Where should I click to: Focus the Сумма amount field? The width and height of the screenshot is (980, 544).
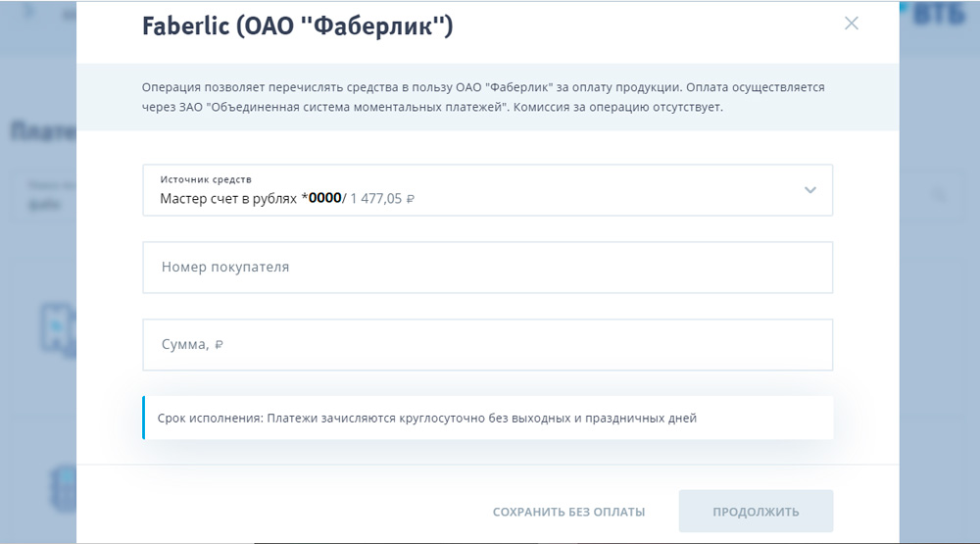[487, 345]
